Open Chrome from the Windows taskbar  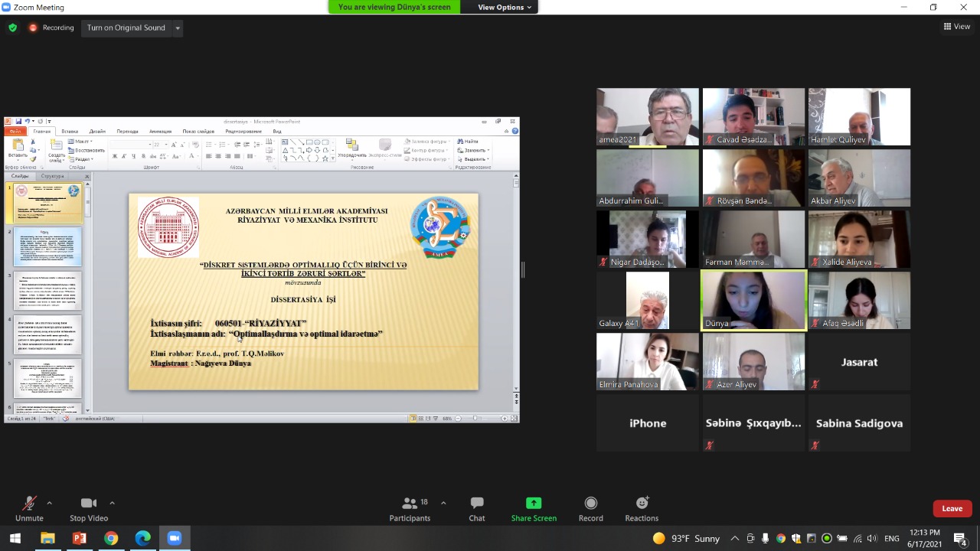pyautogui.click(x=111, y=539)
